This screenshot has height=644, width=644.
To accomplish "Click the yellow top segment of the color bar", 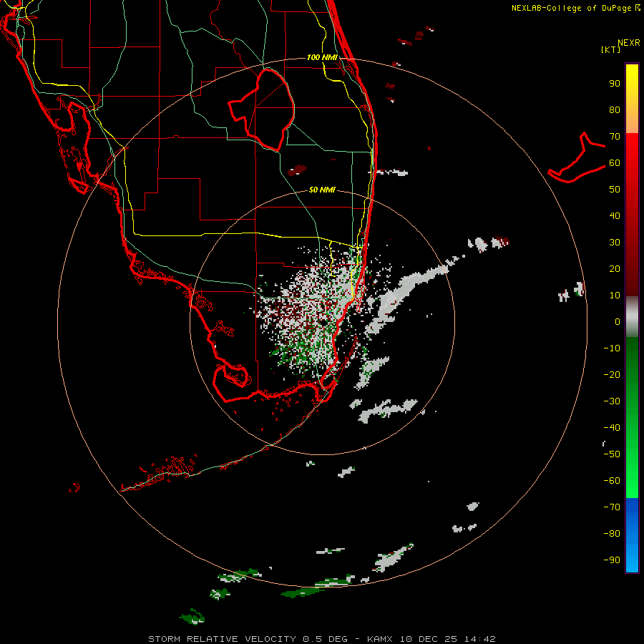I will 632,99.
